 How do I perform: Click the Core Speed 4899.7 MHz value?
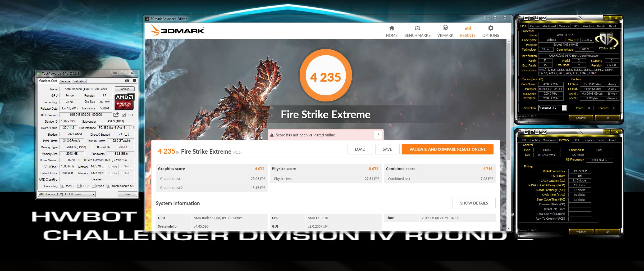[x=551, y=84]
